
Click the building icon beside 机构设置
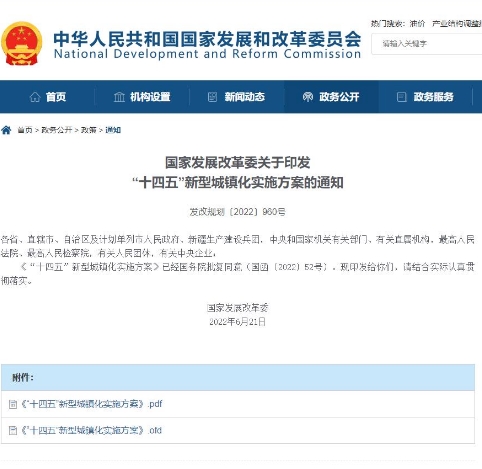point(119,97)
